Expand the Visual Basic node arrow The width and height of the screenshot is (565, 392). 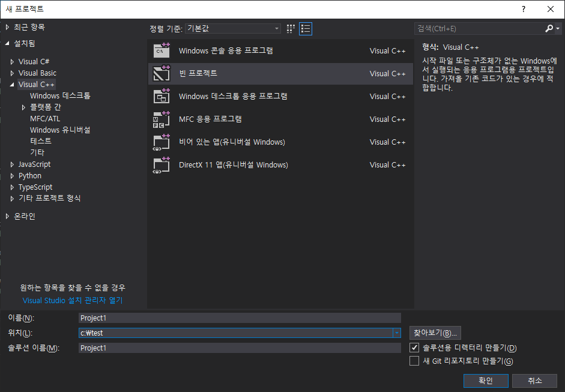click(12, 73)
